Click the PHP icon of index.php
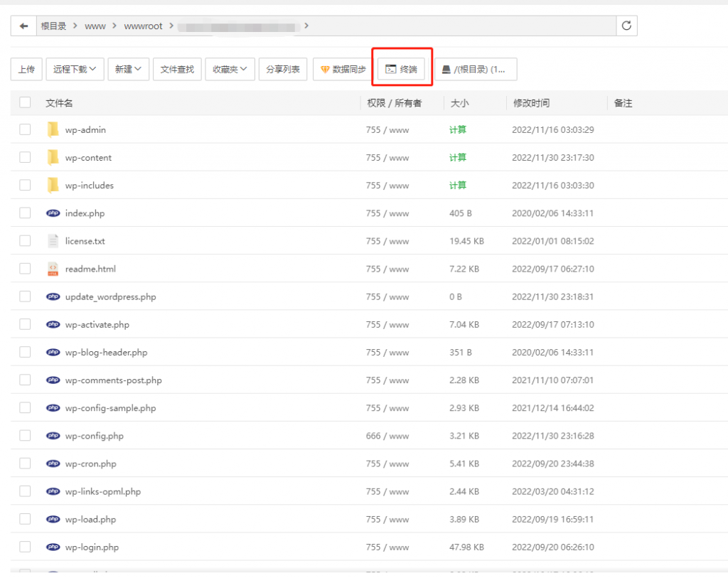The width and height of the screenshot is (728, 578). tap(53, 213)
